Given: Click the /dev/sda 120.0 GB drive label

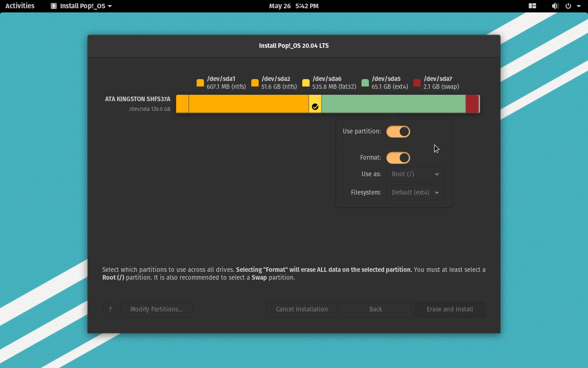Looking at the screenshot, I should [150, 109].
